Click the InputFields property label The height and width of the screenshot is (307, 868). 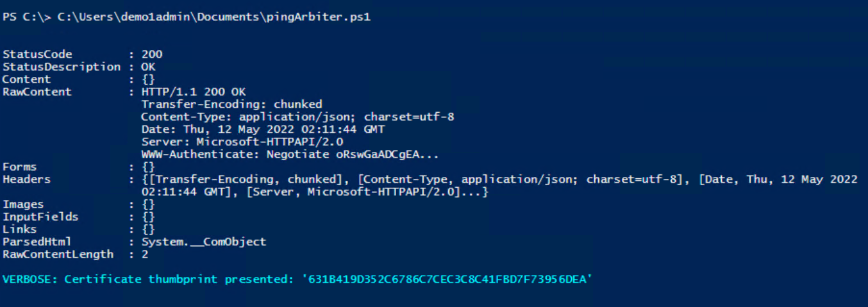tap(40, 217)
